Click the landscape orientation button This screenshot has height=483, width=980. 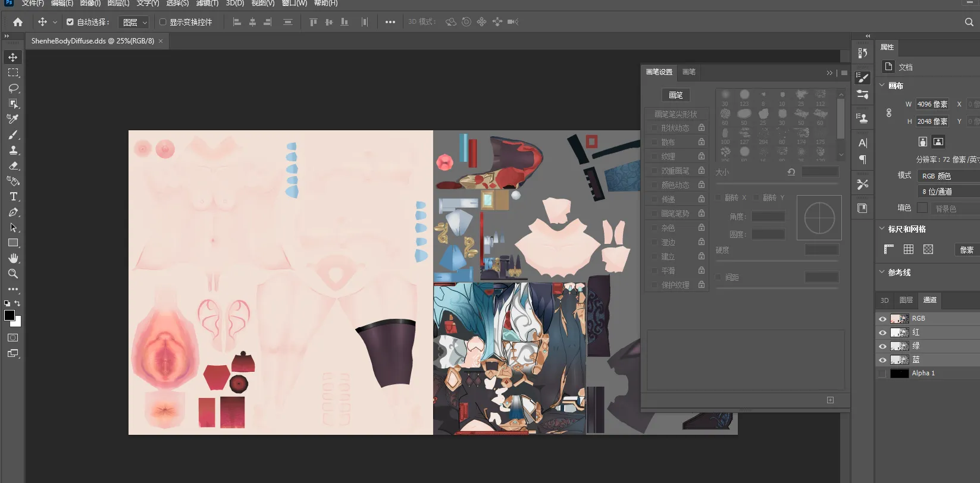point(938,142)
